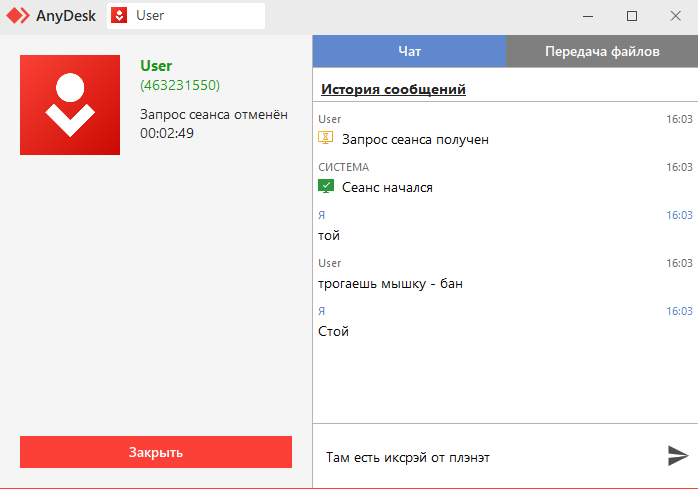This screenshot has width=698, height=489.
Task: Select the User session tab
Action: pos(186,16)
